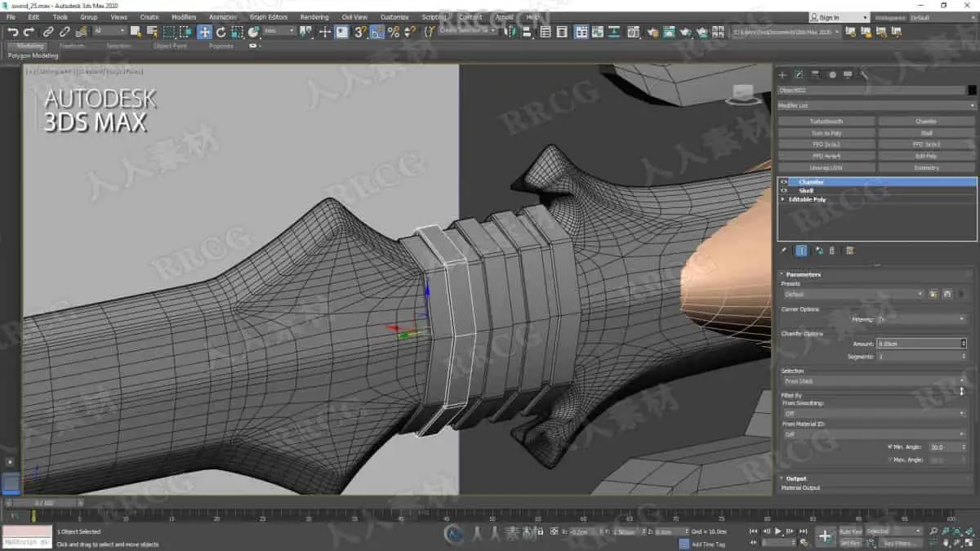Open the Modifier List dropdown
The width and height of the screenshot is (980, 551).
pyautogui.click(x=876, y=105)
